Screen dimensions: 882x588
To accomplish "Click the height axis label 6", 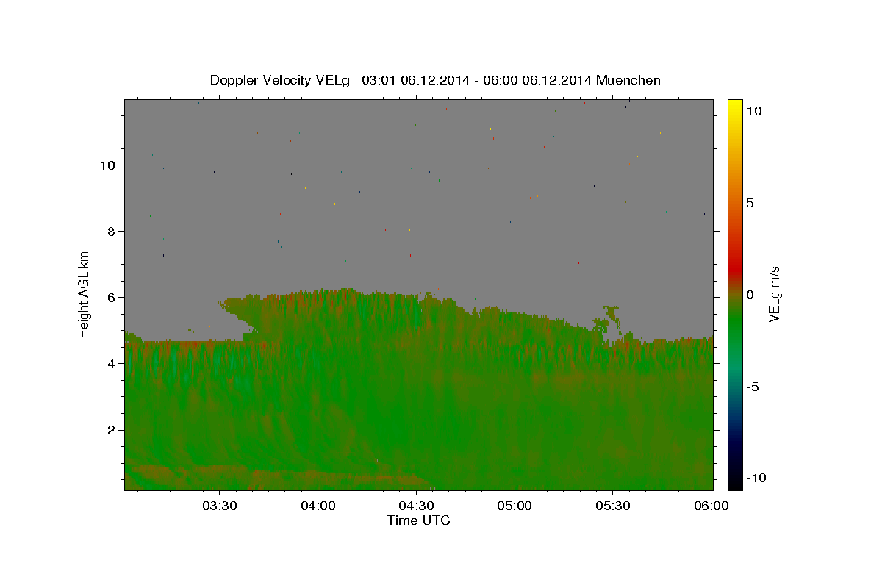I will click(112, 297).
